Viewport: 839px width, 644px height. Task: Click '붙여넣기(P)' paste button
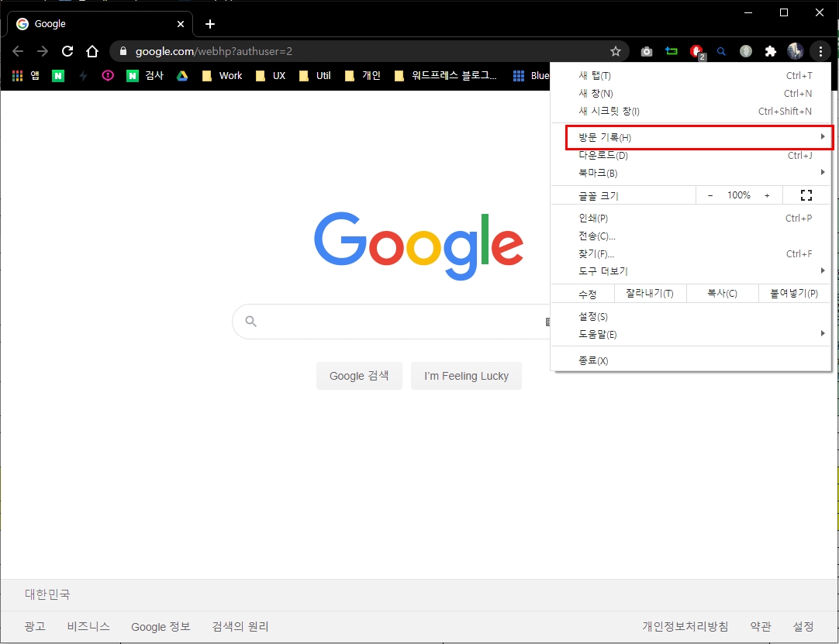(794, 293)
